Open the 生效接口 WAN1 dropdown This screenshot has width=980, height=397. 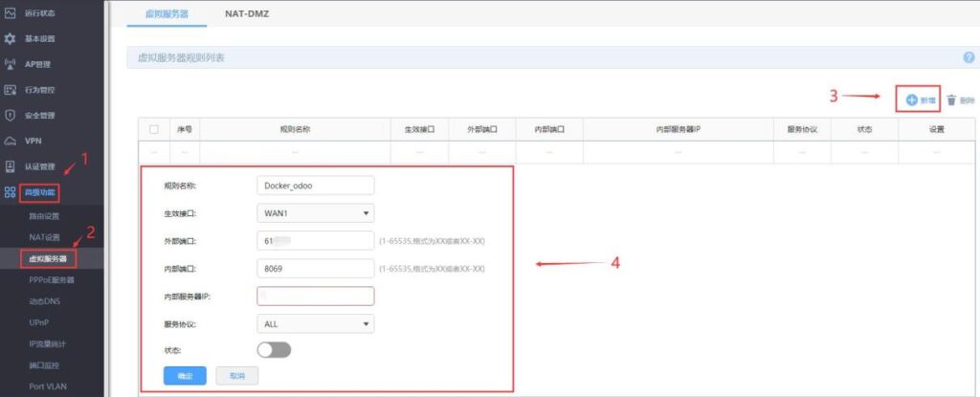[316, 213]
